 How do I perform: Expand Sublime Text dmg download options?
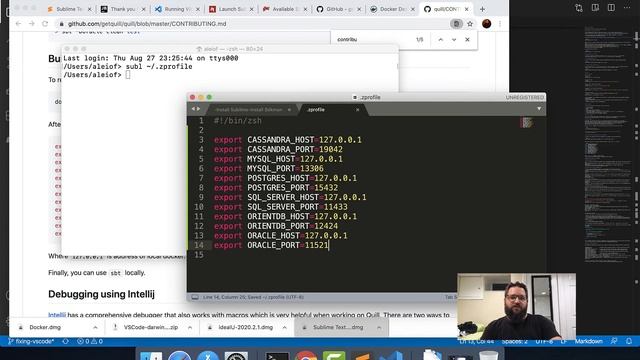click(x=379, y=327)
